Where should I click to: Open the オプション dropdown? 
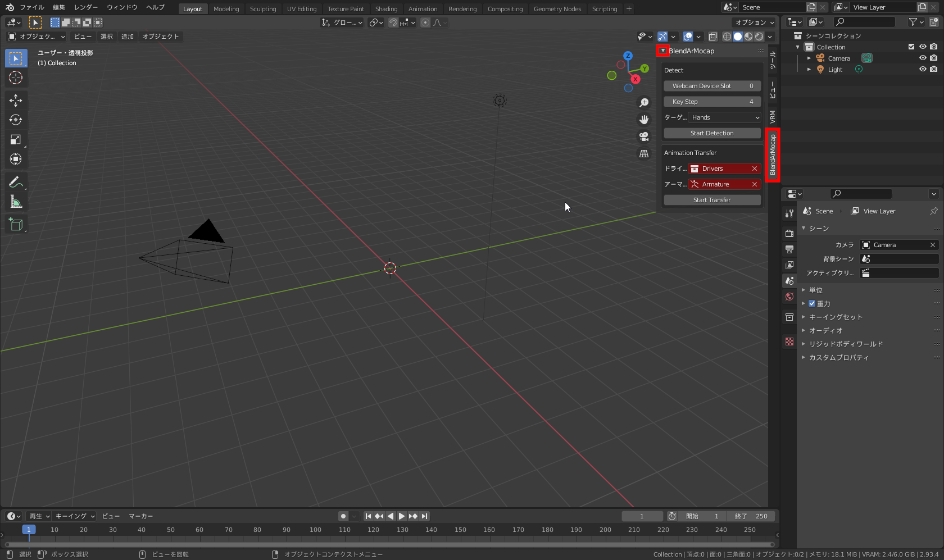pos(754,22)
